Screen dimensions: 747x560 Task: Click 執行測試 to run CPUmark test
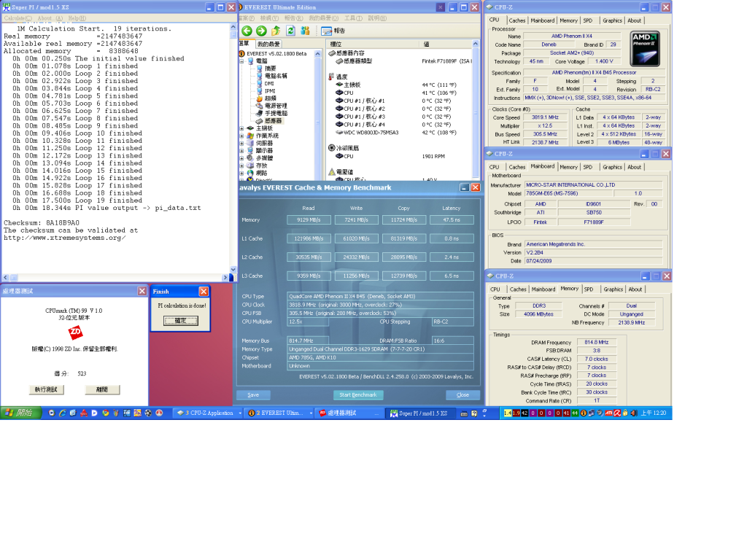pos(46,389)
